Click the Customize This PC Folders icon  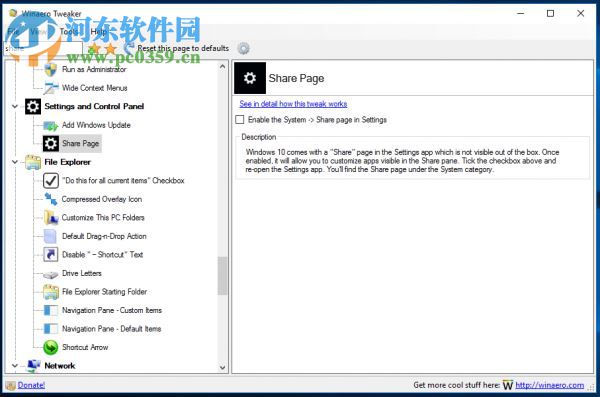click(x=51, y=217)
